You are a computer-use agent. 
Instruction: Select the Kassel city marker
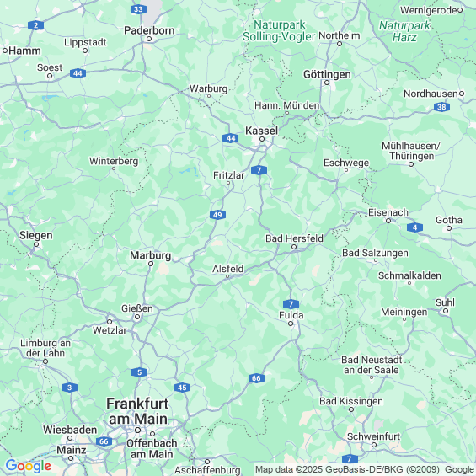point(262,139)
